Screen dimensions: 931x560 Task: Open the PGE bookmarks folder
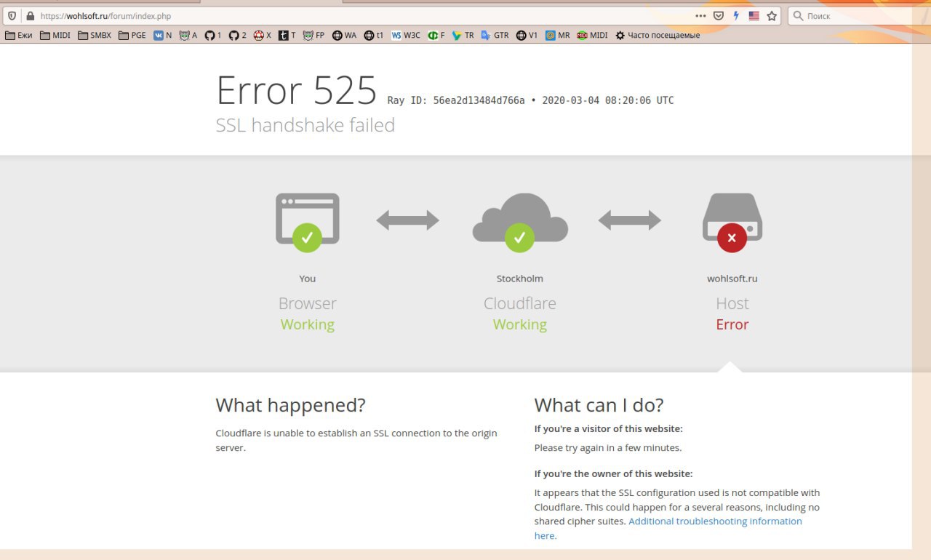click(x=132, y=35)
